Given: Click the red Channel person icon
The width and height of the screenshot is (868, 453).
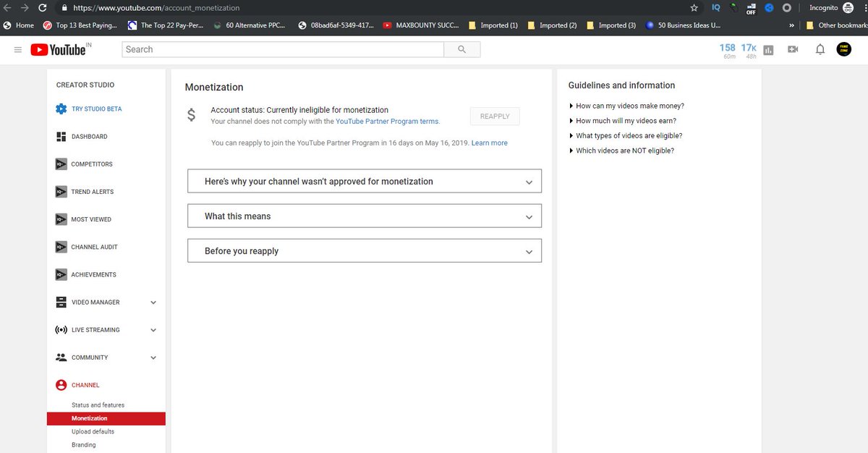Looking at the screenshot, I should [61, 385].
